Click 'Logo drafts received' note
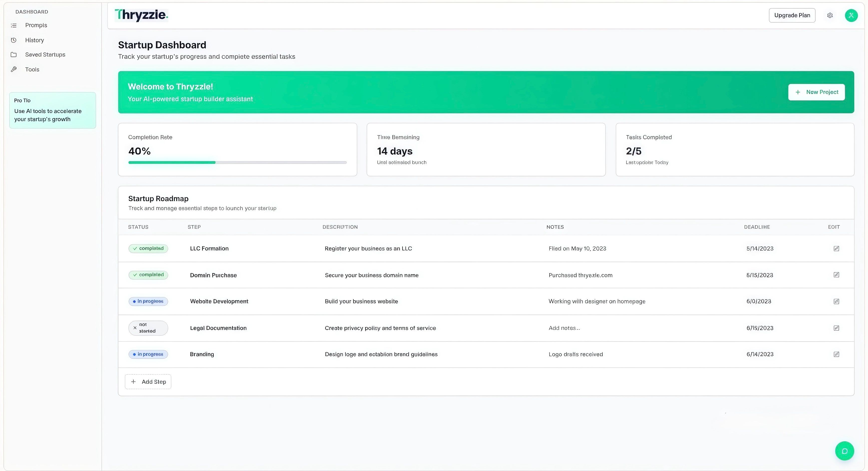868x471 pixels. (x=576, y=354)
